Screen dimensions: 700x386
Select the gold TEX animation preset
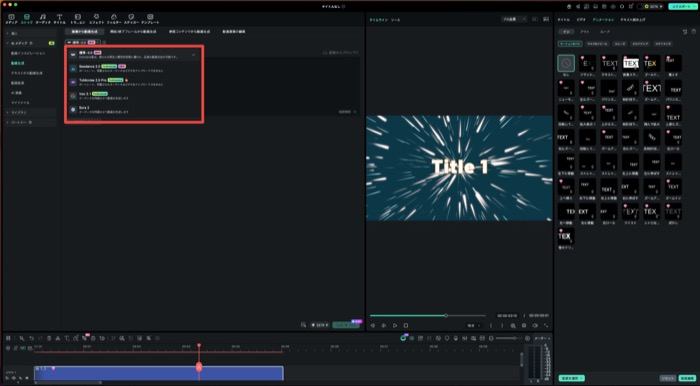click(x=652, y=63)
